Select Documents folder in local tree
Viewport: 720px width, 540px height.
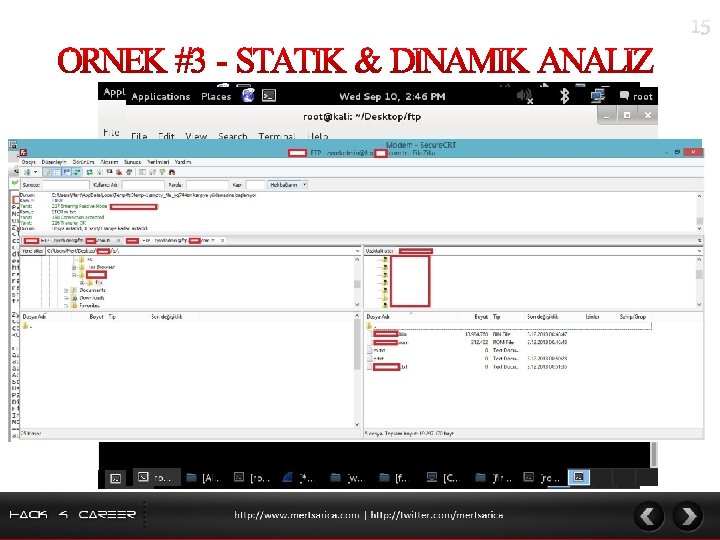tap(92, 290)
